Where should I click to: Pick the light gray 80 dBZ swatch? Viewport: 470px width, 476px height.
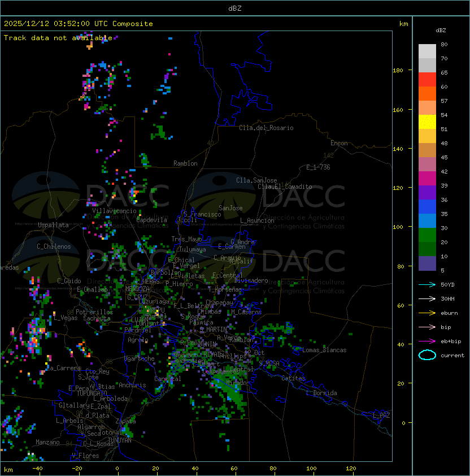(x=427, y=51)
